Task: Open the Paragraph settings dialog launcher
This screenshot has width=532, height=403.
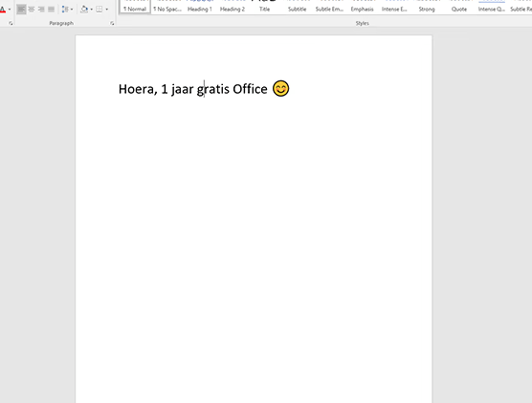Action: click(x=112, y=23)
